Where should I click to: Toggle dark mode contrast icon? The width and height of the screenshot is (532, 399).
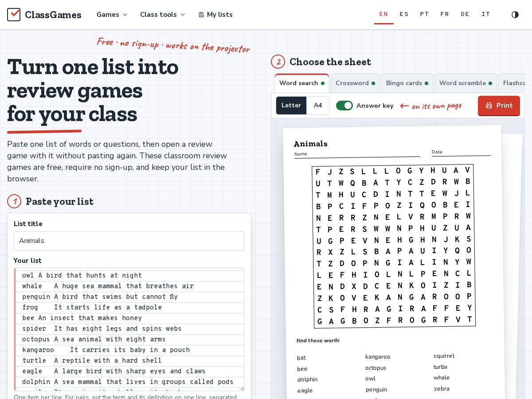click(515, 15)
